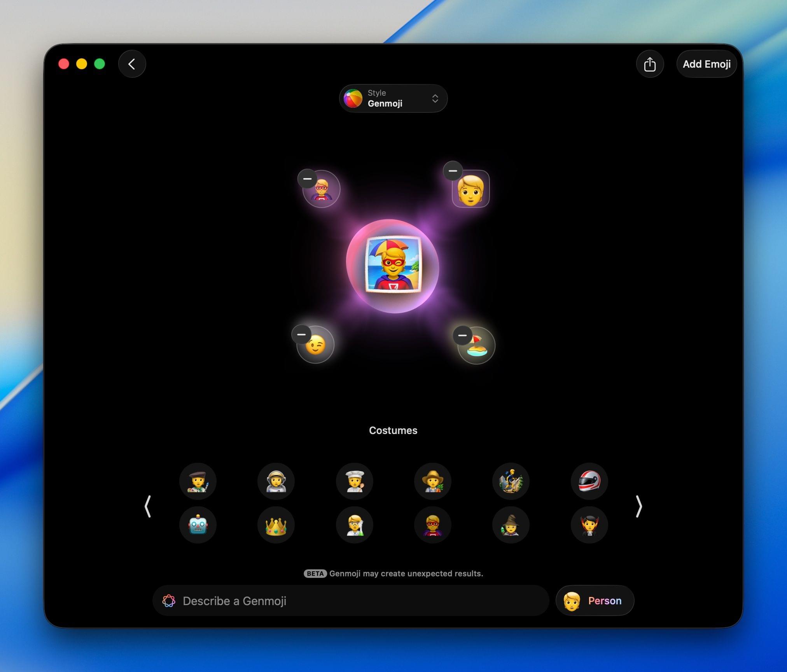Choose the chef costume suggestion

tap(355, 481)
